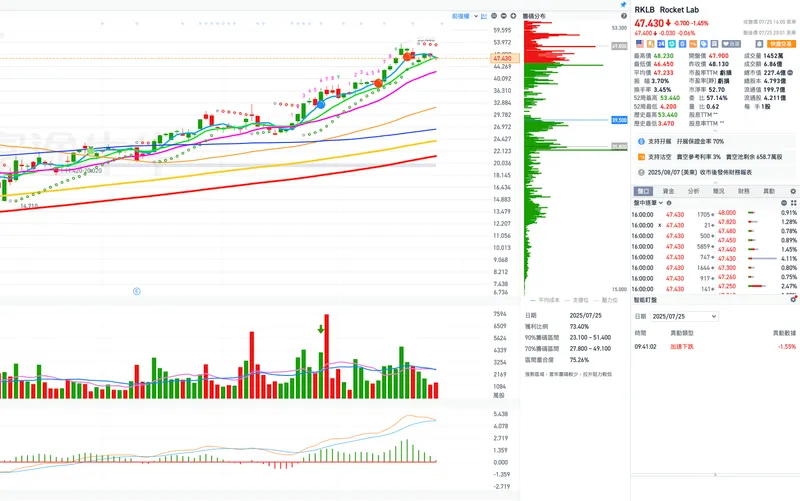800x501 pixels.
Task: Click the 47.430 current price label on axis
Action: (x=503, y=58)
